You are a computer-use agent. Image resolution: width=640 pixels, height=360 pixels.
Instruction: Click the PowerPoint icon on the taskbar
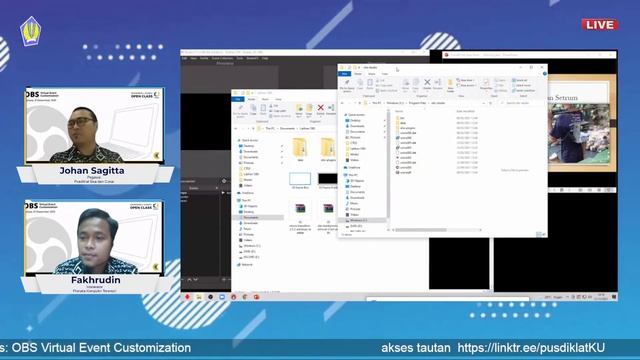(256, 297)
